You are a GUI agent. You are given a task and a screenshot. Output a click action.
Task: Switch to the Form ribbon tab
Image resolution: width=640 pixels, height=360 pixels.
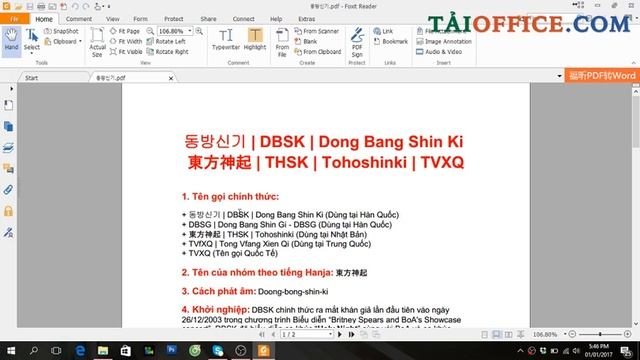click(140, 19)
